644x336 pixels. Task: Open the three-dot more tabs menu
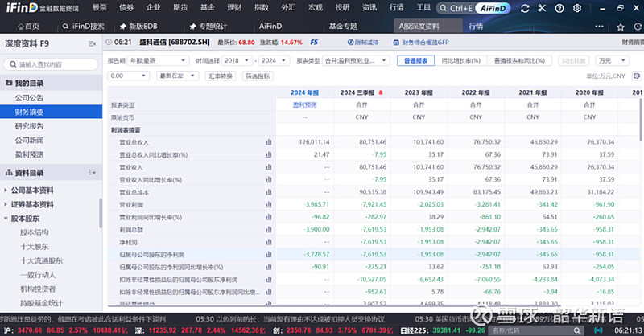click(x=599, y=27)
